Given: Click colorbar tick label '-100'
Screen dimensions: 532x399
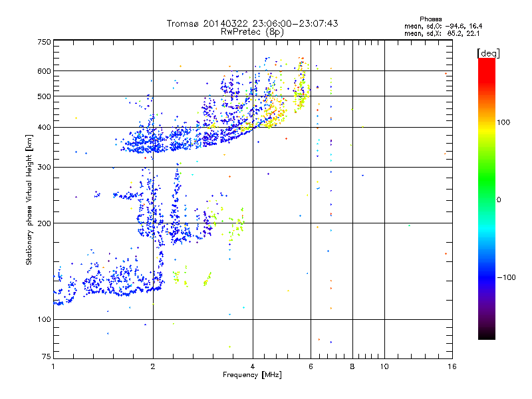Looking at the screenshot, I should tap(506, 277).
